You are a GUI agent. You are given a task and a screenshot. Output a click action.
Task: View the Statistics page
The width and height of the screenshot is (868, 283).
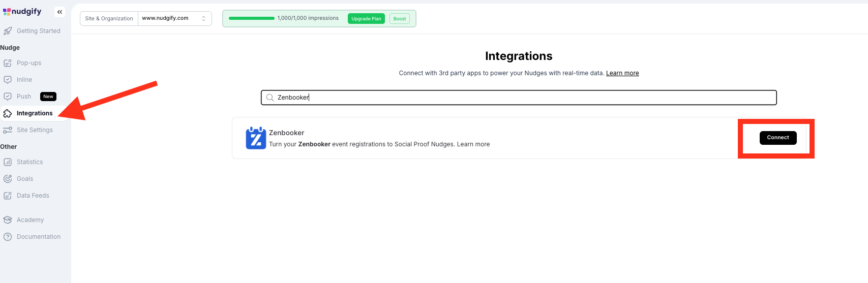(30, 162)
